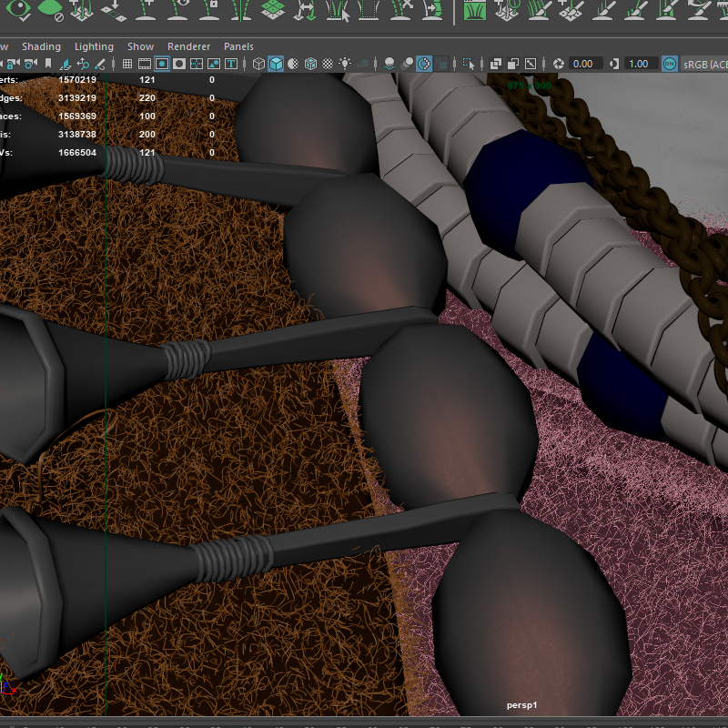Toggle textured display in the viewport
728x728 pixels.
[311, 64]
